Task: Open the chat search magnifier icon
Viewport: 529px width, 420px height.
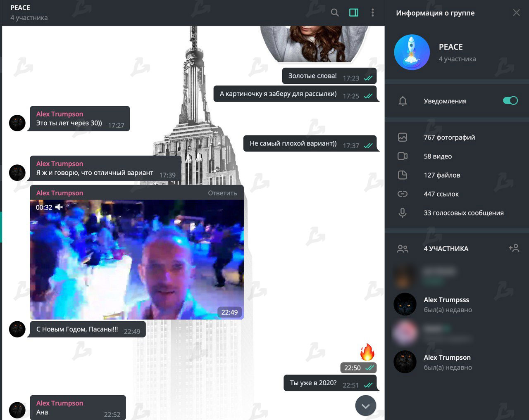Action: (x=335, y=13)
